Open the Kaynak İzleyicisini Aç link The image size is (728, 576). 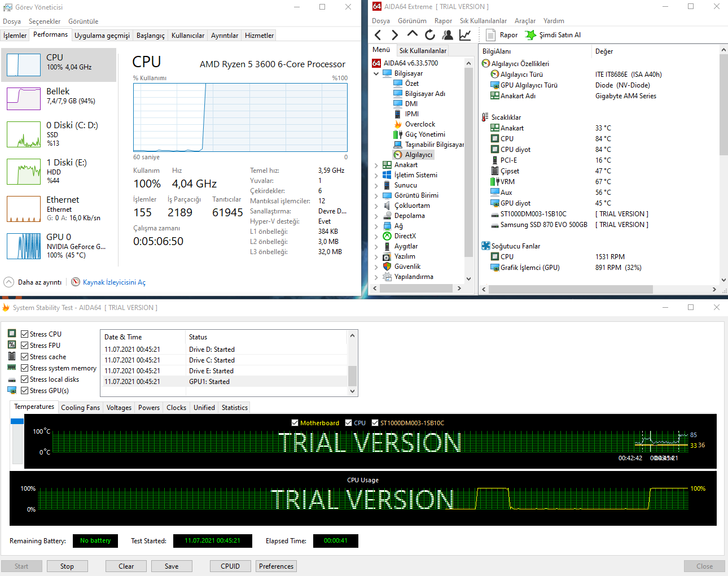pos(114,282)
